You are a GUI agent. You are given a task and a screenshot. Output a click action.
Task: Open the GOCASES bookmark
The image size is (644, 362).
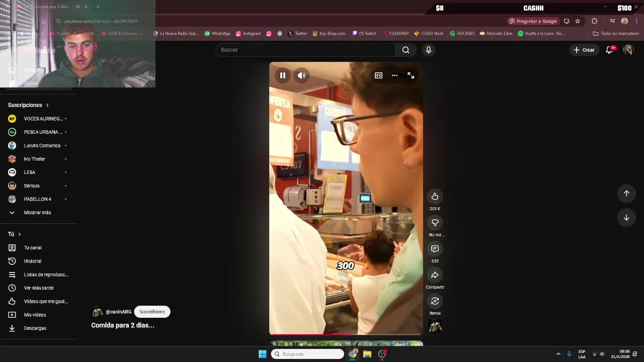click(x=462, y=34)
